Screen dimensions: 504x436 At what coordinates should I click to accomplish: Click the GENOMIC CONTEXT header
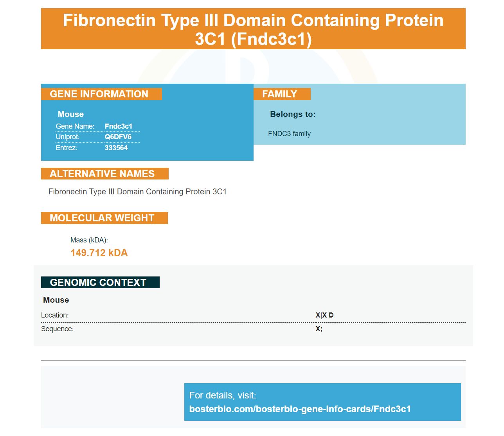[100, 282]
